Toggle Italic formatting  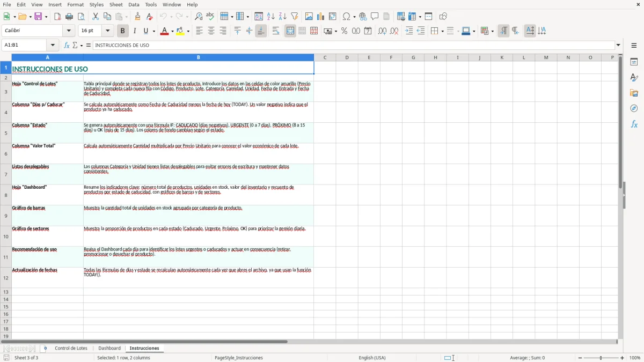[135, 31]
